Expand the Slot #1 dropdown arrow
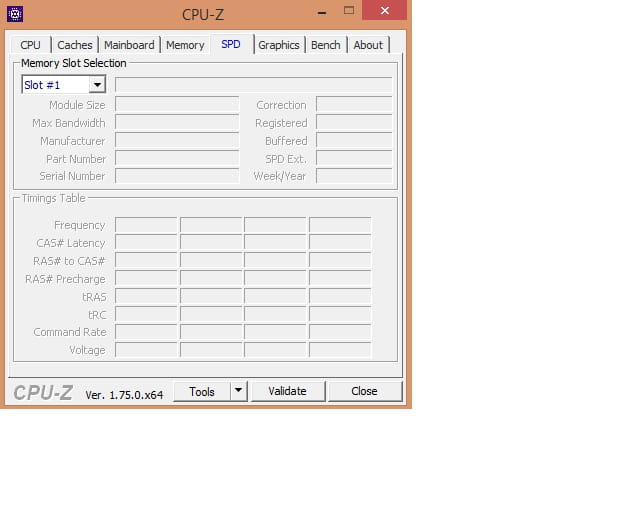This screenshot has width=640, height=505. 97,85
